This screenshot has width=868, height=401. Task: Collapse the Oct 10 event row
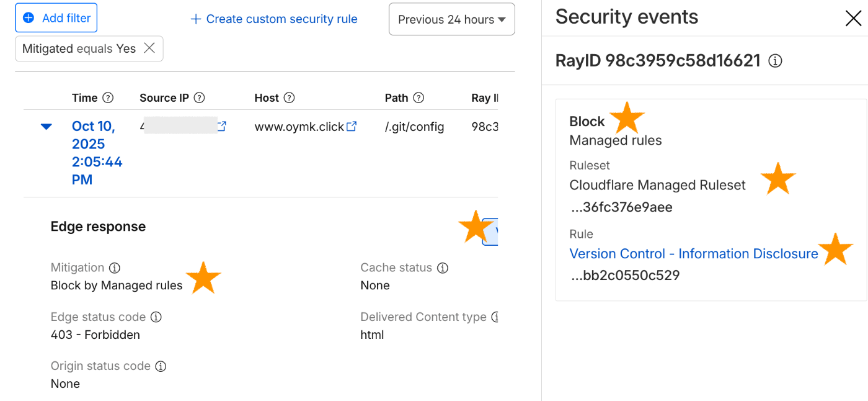point(46,127)
